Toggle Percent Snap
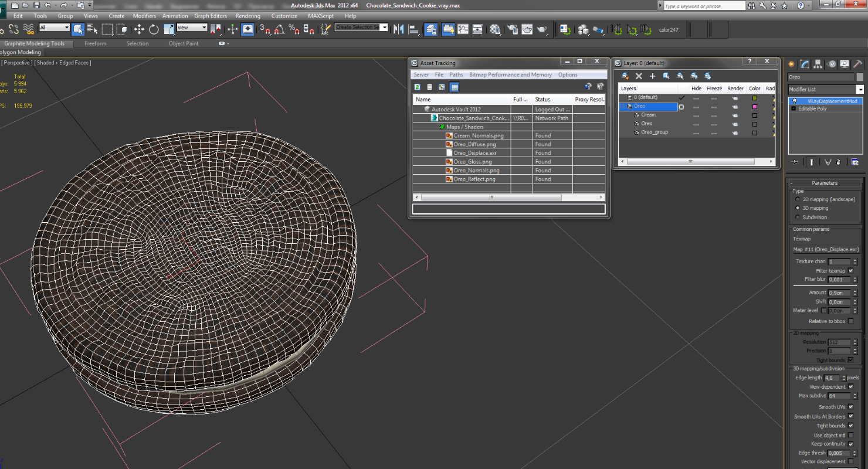This screenshot has height=469, width=868. pyautogui.click(x=294, y=29)
